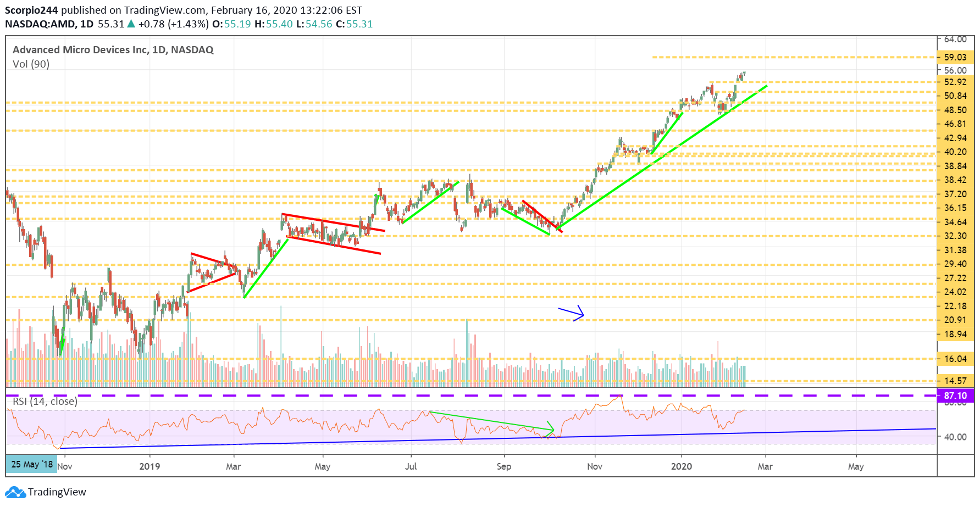The height and width of the screenshot is (507, 980).
Task: Click the 56.00 price axis value
Action: coord(955,70)
